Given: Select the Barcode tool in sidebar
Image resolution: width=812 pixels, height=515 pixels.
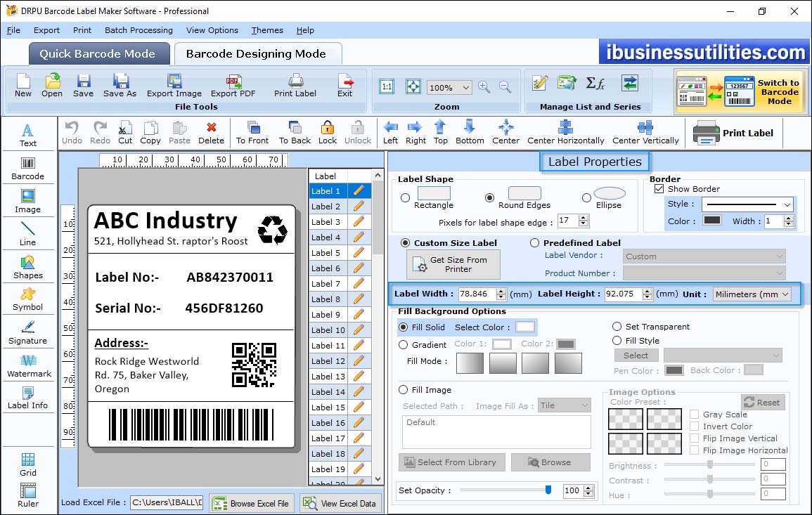Looking at the screenshot, I should point(28,169).
